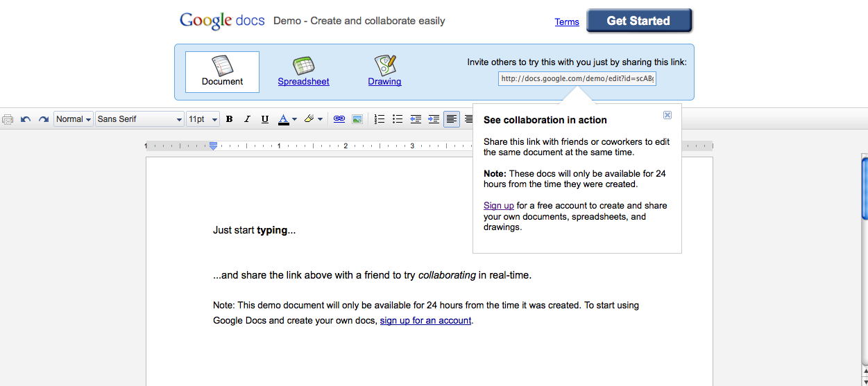Click the Google docs logo
Viewport: 868px width, 386px height.
point(222,21)
